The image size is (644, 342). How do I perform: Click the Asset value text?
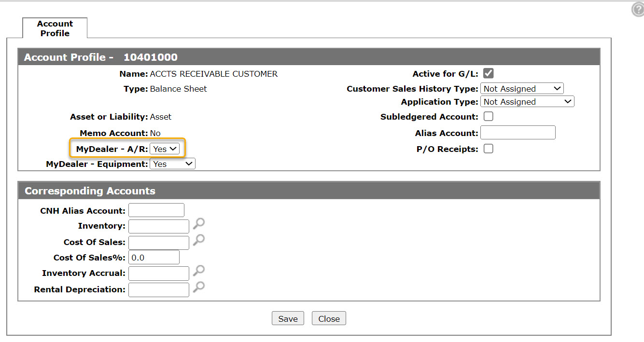161,117
